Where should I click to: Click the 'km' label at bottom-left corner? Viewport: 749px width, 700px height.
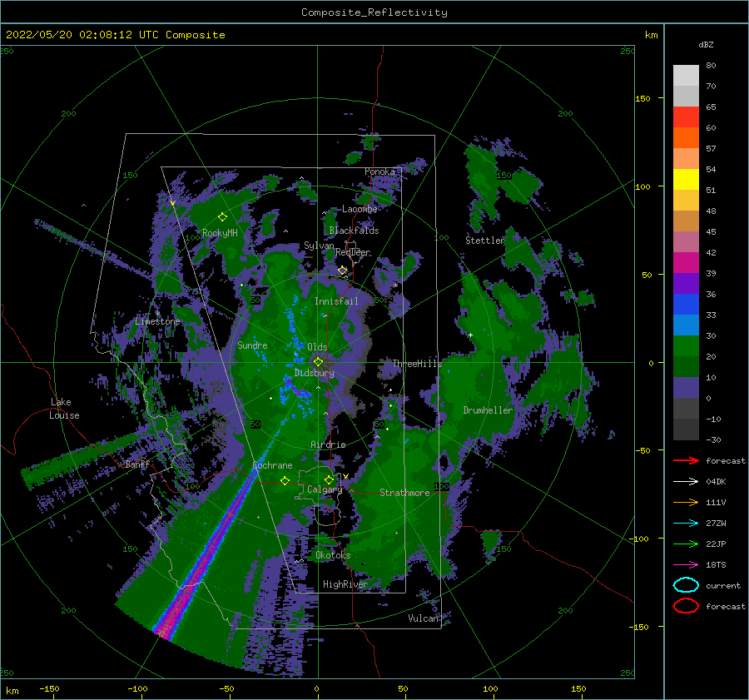12,691
